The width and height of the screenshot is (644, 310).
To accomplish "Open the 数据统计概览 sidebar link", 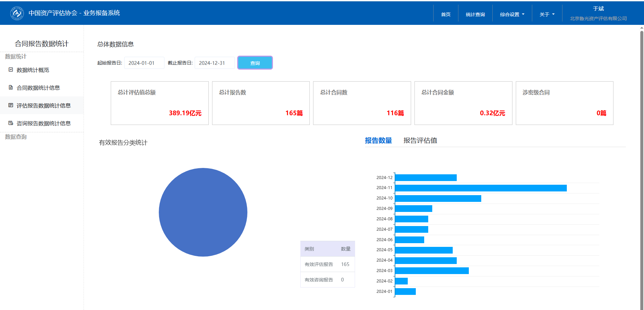I will pos(33,70).
